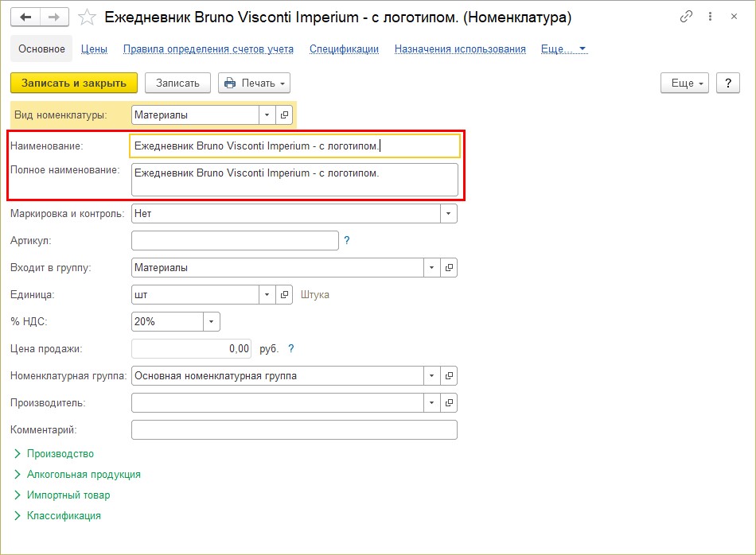Click the Номенклатурная группа value field
Image resolution: width=756 pixels, height=555 pixels.
coord(277,376)
